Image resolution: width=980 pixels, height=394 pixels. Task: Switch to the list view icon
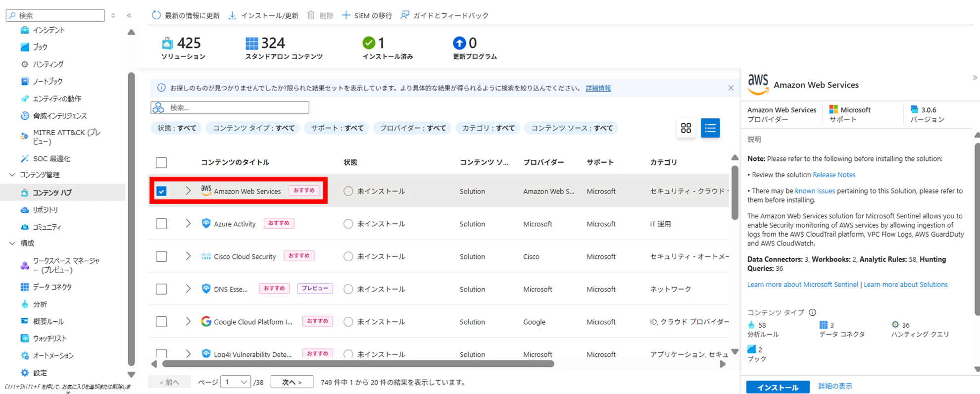(710, 128)
